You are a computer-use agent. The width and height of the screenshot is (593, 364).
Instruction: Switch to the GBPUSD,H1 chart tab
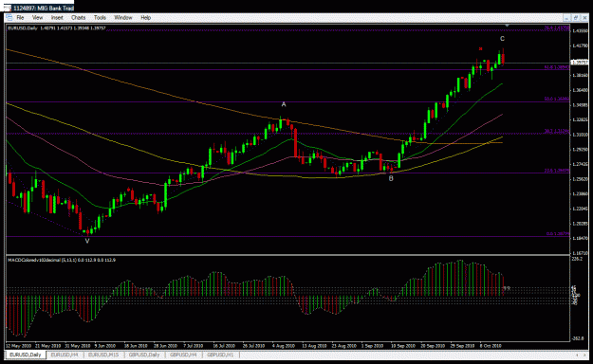point(220,355)
